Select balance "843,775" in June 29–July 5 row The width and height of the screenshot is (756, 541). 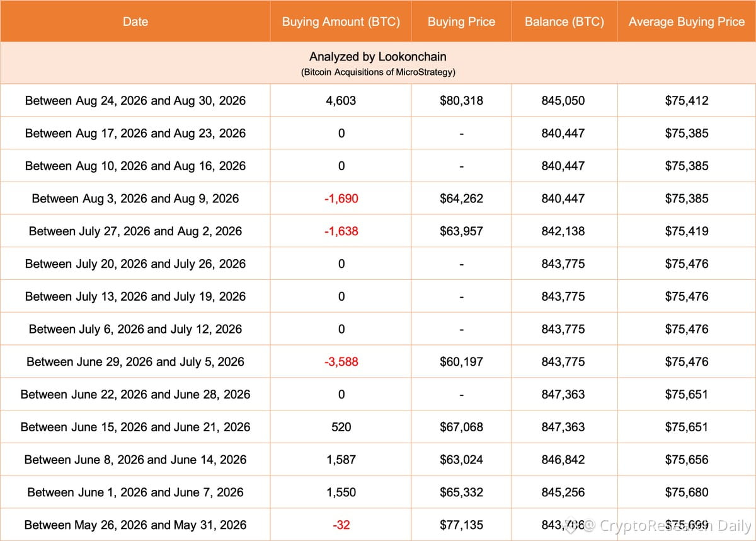click(x=563, y=362)
